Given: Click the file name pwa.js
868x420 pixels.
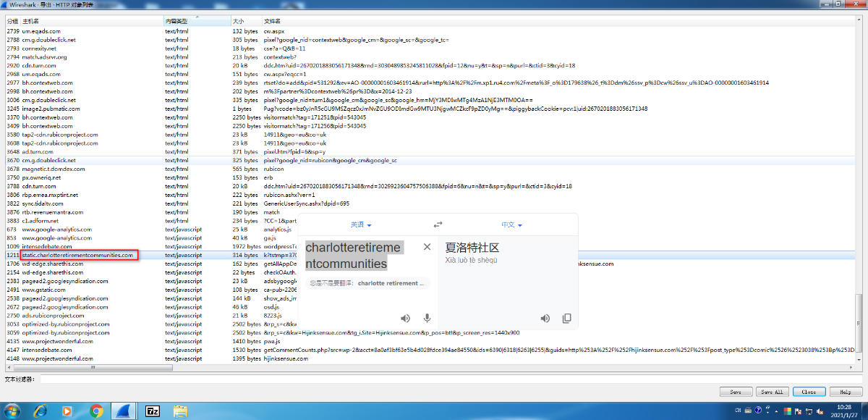Looking at the screenshot, I should [x=271, y=341].
